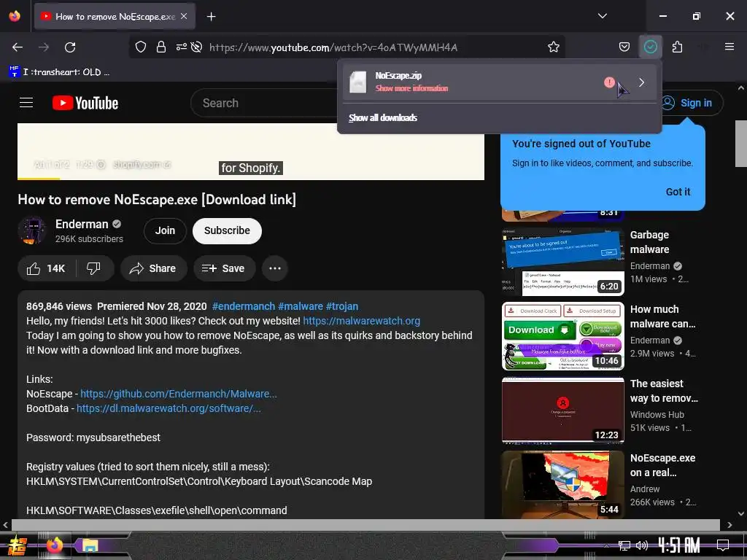Screen dimensions: 747x560
Task: Open the Start menu on the taskbar
Action: 18,545
